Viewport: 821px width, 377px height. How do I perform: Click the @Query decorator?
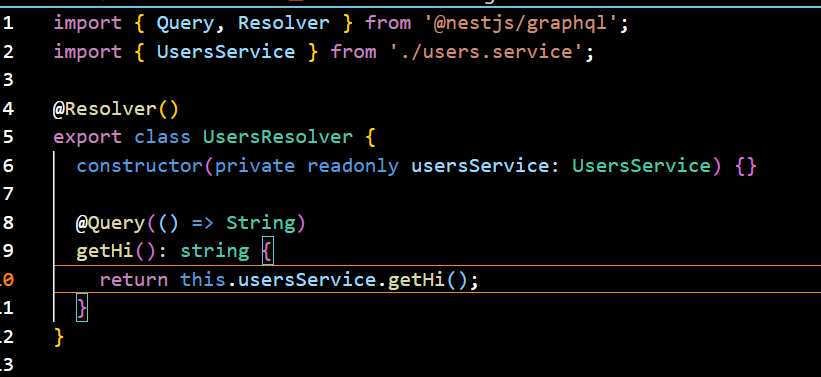[110, 223]
